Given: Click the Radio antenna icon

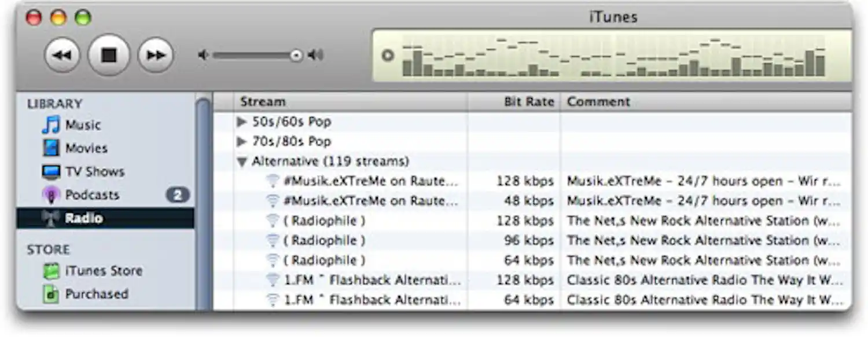Looking at the screenshot, I should (x=51, y=218).
